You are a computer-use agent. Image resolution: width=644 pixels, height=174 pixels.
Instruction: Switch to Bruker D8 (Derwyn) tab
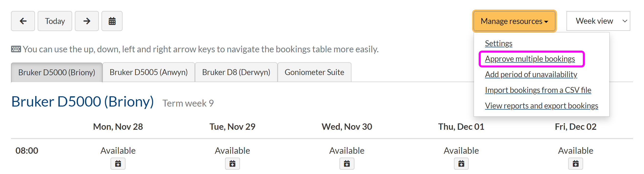[x=236, y=72]
